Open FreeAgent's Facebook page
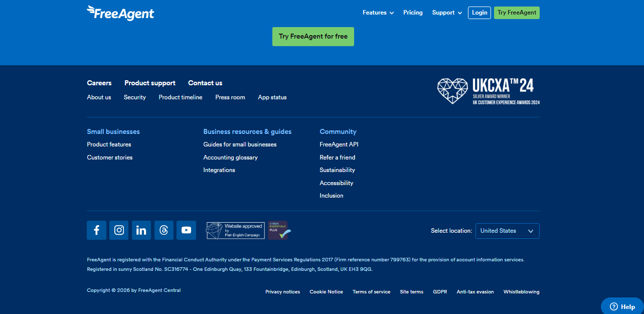The height and width of the screenshot is (314, 644). click(96, 230)
